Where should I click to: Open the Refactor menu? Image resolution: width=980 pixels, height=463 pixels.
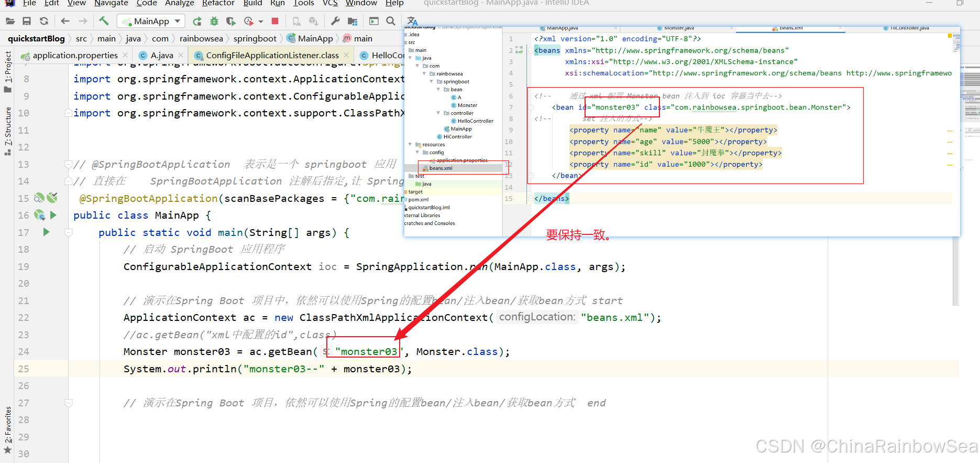coord(218,3)
